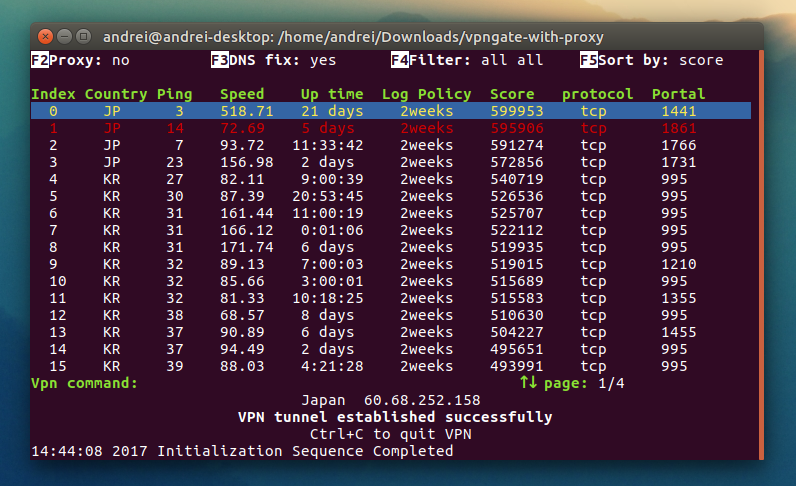This screenshot has height=486, width=796.
Task: Click the Speed column header
Action: click(x=242, y=94)
